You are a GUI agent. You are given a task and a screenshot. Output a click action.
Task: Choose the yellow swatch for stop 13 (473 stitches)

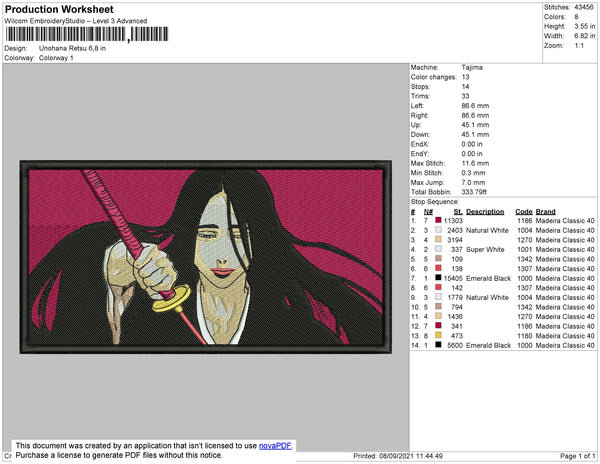pyautogui.click(x=438, y=335)
